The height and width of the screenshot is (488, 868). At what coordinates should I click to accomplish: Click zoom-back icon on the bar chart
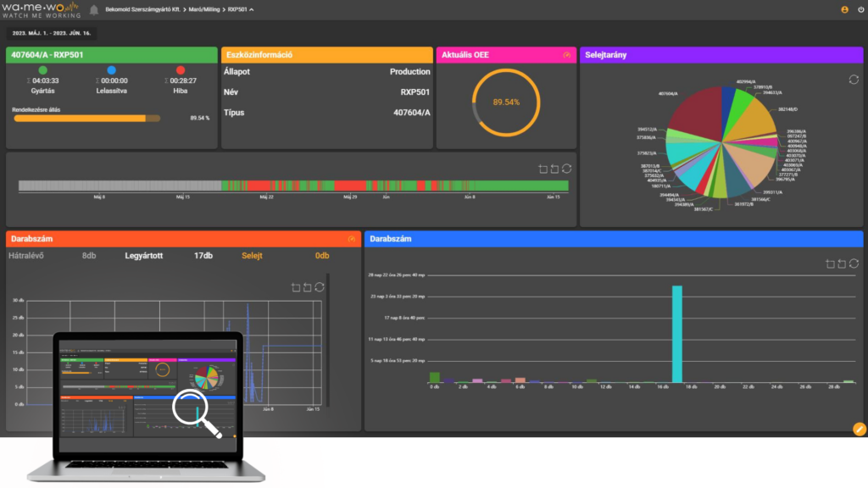click(x=842, y=264)
